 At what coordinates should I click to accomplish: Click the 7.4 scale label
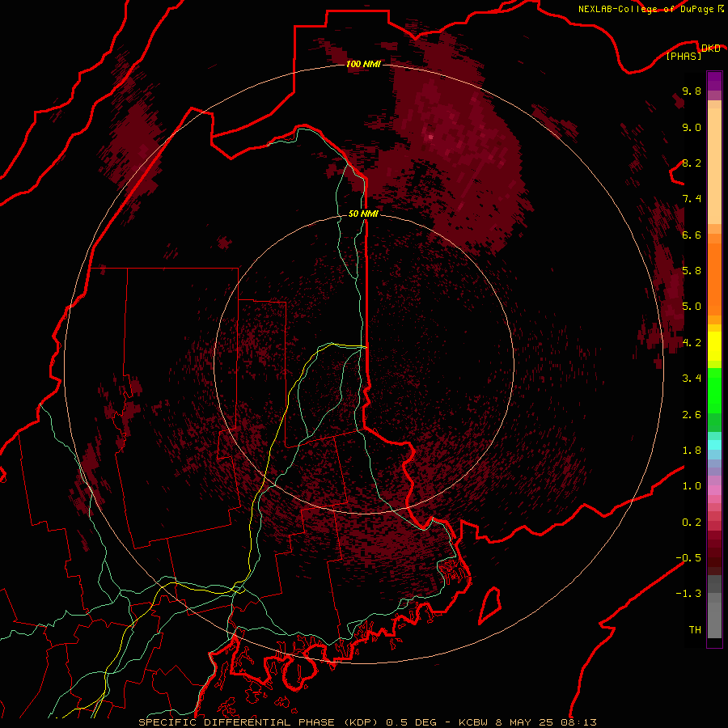click(x=692, y=199)
